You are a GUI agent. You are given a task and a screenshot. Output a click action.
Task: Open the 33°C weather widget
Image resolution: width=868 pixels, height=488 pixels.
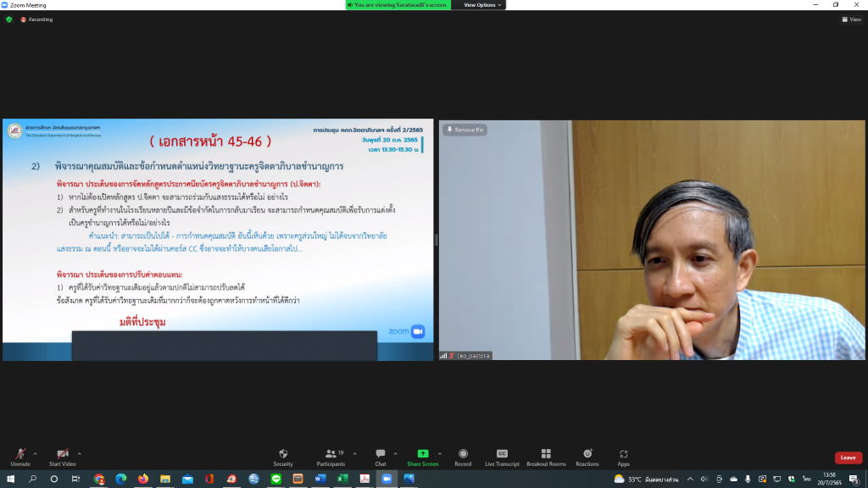(645, 480)
